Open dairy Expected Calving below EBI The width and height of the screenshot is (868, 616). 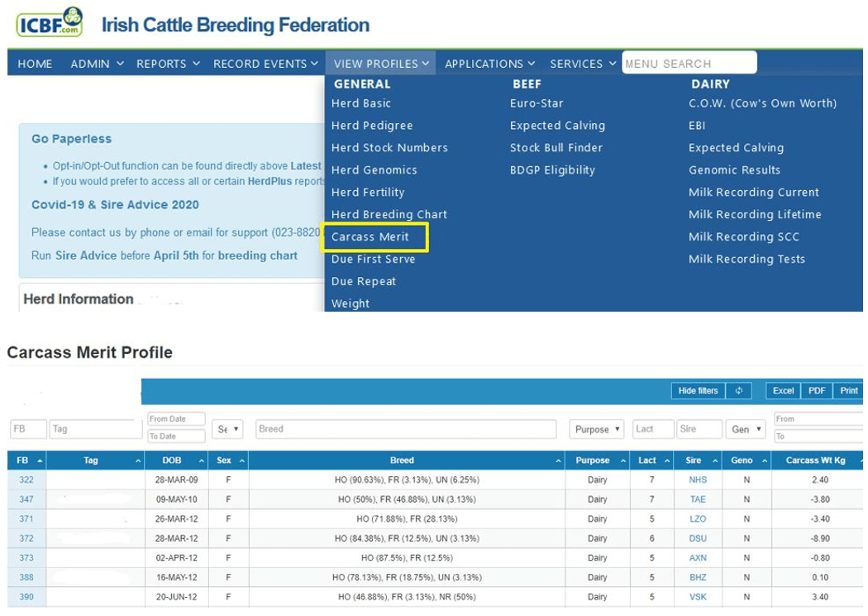(x=737, y=148)
